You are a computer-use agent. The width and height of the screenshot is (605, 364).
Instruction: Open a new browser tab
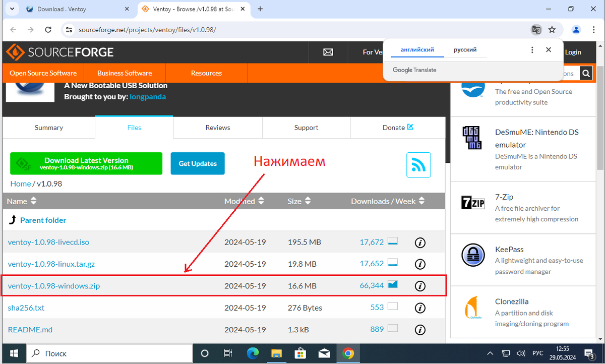pos(260,9)
